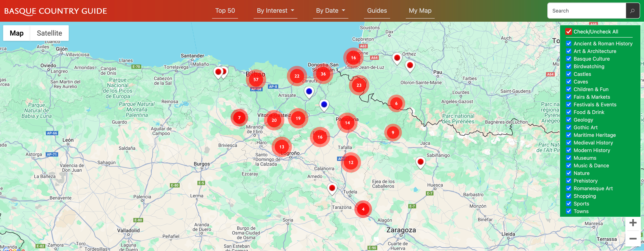Viewport: 644px width, 251px height.
Task: Open the cluster marker 6
Action: pos(396,103)
